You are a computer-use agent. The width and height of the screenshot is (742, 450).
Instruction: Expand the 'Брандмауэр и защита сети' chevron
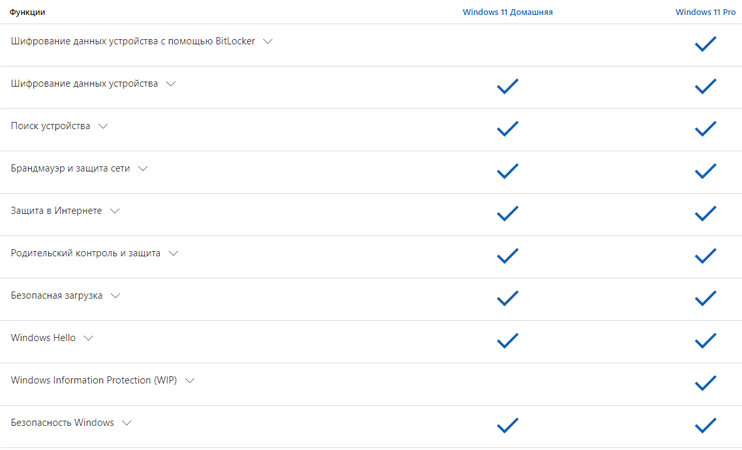coord(143,168)
